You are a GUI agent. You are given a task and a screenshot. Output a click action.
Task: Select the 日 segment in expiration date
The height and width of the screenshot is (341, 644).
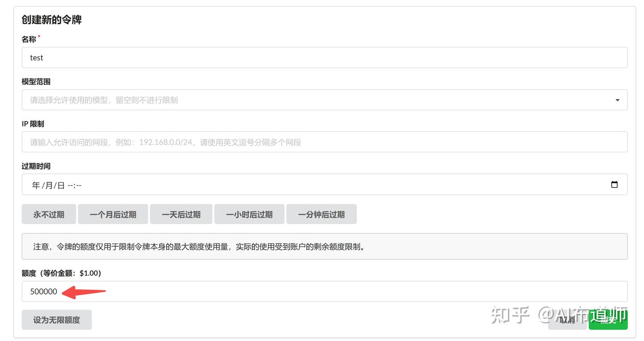tap(60, 185)
